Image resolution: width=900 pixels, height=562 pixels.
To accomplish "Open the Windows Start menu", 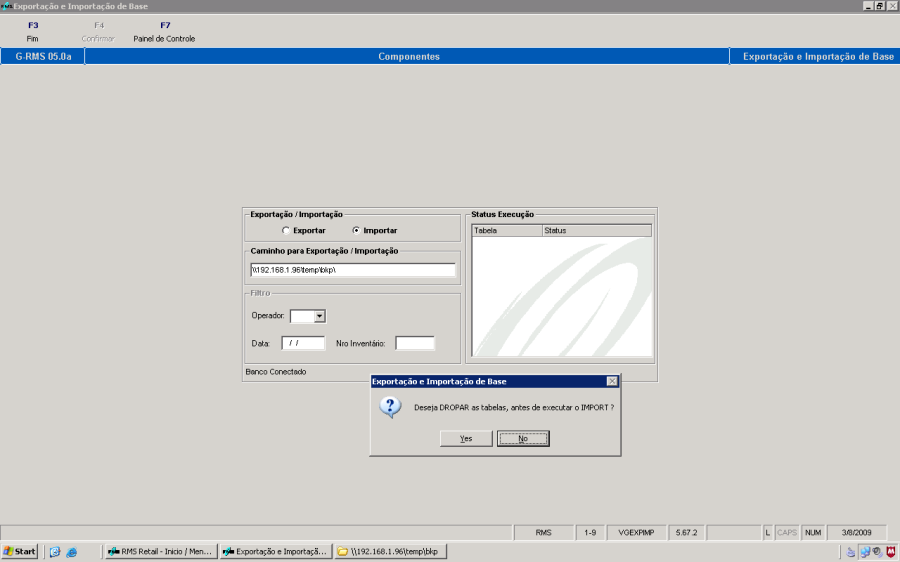I will (x=20, y=552).
